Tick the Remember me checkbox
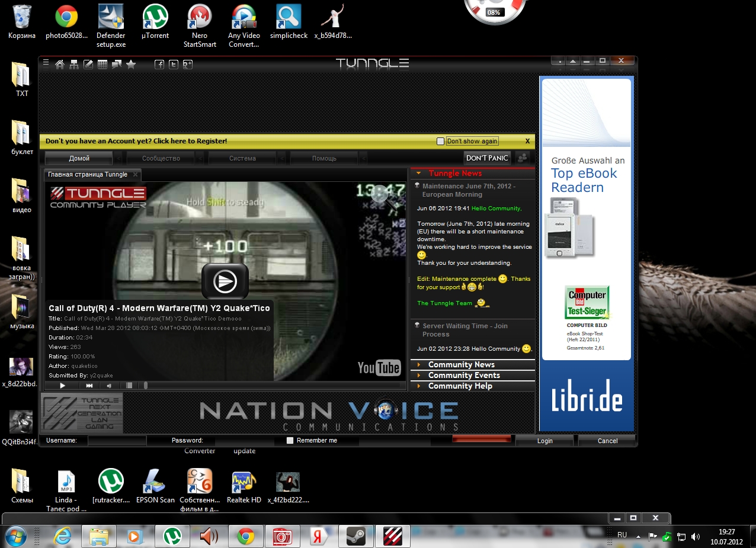The image size is (756, 548). [290, 440]
